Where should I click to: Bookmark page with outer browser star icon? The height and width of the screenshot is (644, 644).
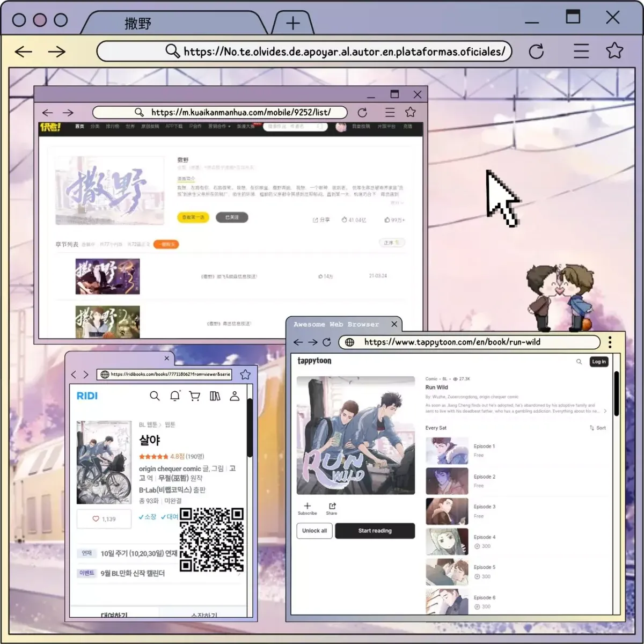pos(614,51)
